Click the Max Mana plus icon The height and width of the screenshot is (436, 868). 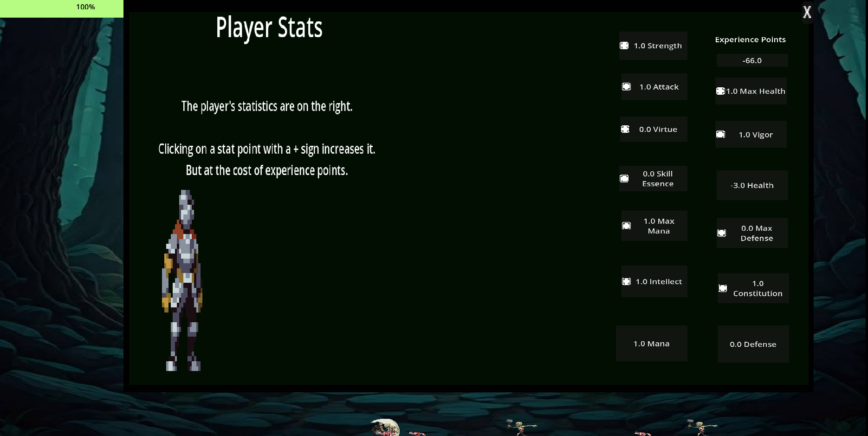pos(626,226)
